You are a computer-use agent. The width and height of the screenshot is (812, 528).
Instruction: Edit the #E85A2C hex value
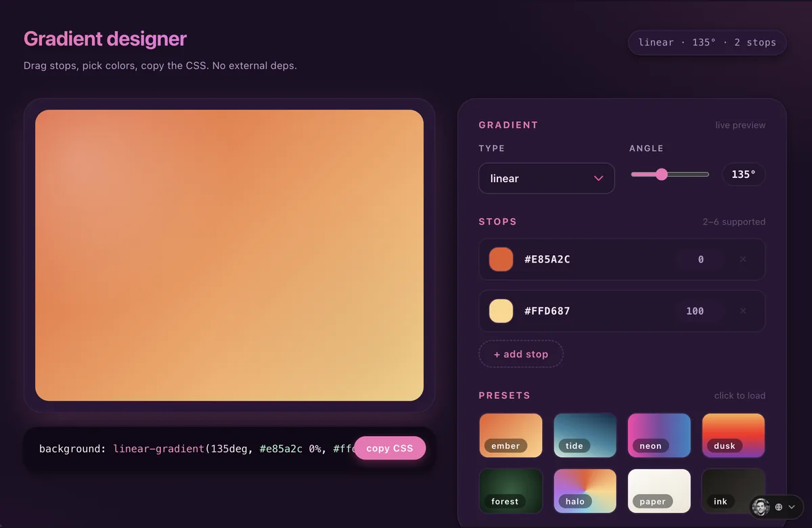547,259
